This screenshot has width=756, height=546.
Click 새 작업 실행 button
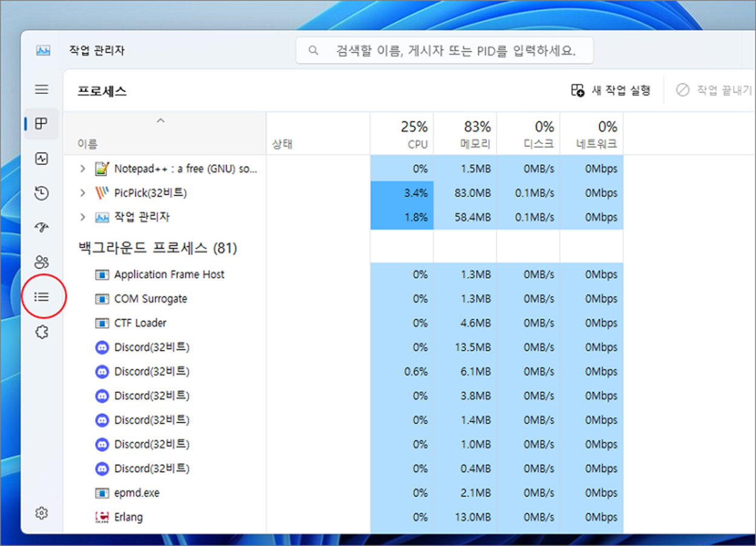click(611, 91)
